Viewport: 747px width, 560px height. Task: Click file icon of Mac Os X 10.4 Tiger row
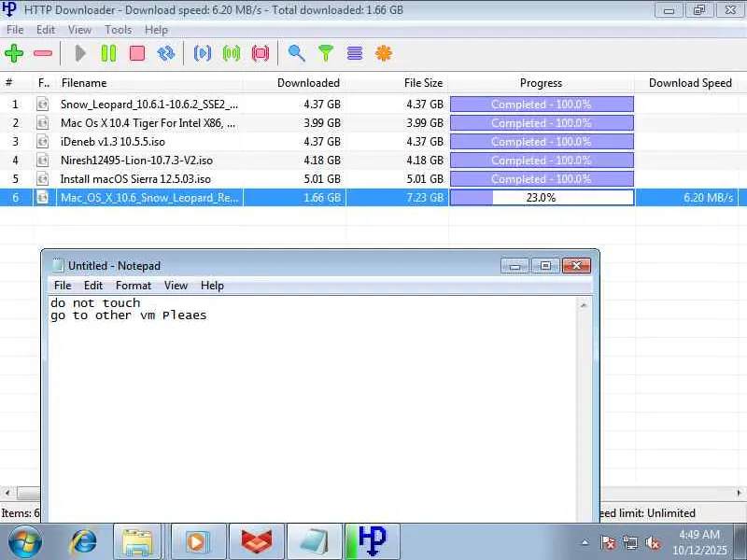tap(42, 123)
